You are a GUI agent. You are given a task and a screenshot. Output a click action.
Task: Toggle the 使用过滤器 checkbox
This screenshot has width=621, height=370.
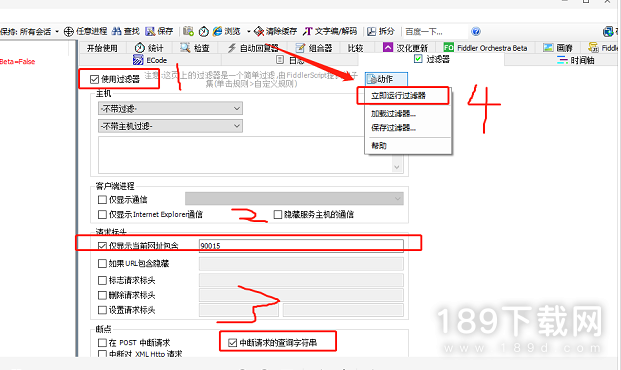pyautogui.click(x=94, y=79)
